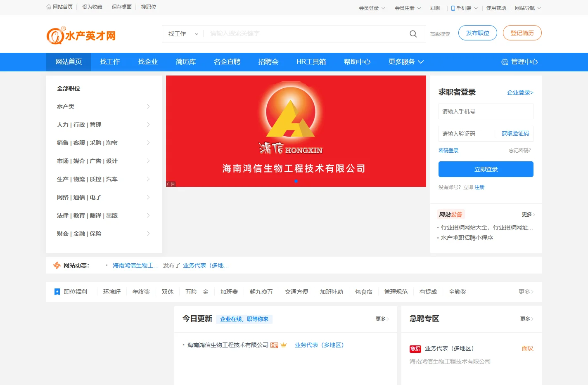This screenshot has width=588, height=385.
Task: Open the 更多服务 menu
Action: point(406,62)
